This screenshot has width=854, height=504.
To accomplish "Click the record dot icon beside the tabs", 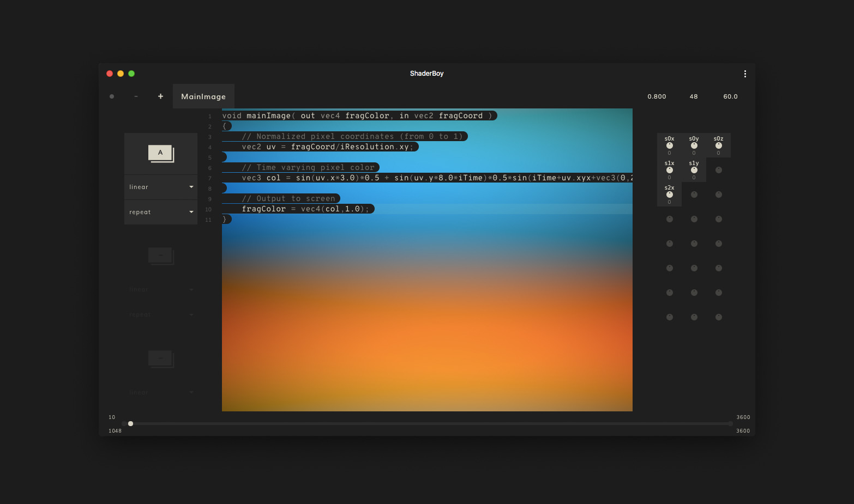I will pos(112,96).
